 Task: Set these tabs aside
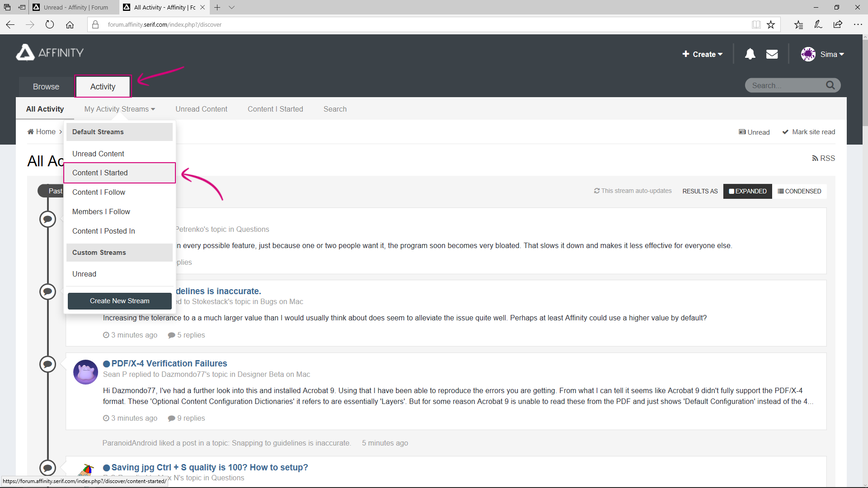pyautogui.click(x=22, y=7)
